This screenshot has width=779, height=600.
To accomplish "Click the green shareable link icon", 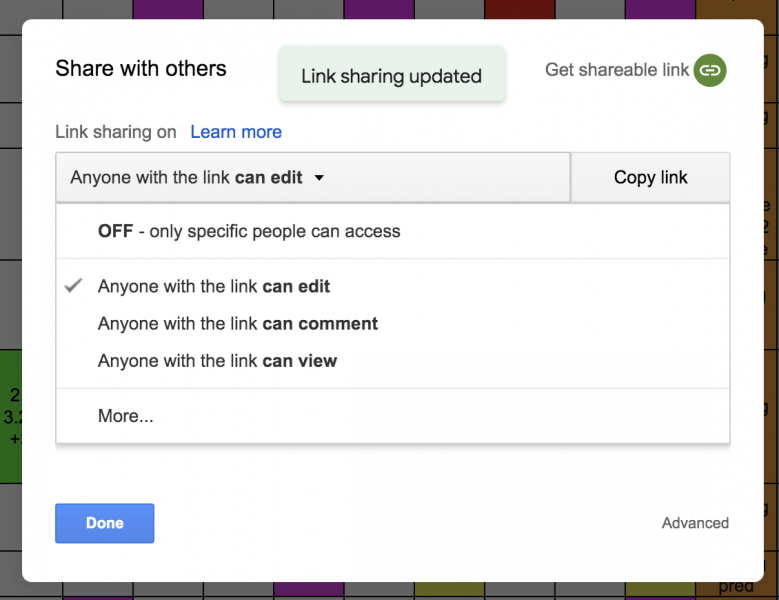I will [709, 70].
